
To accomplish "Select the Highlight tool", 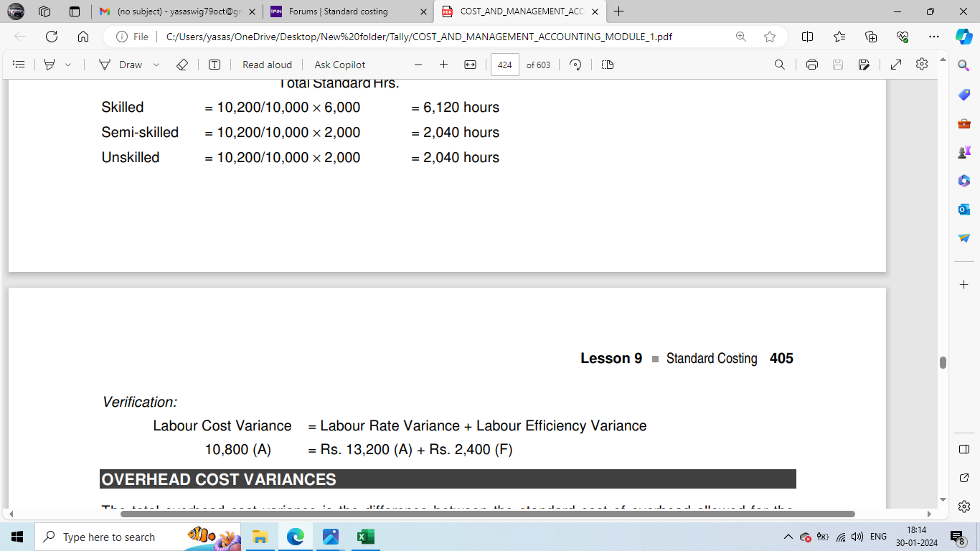I will (x=50, y=65).
